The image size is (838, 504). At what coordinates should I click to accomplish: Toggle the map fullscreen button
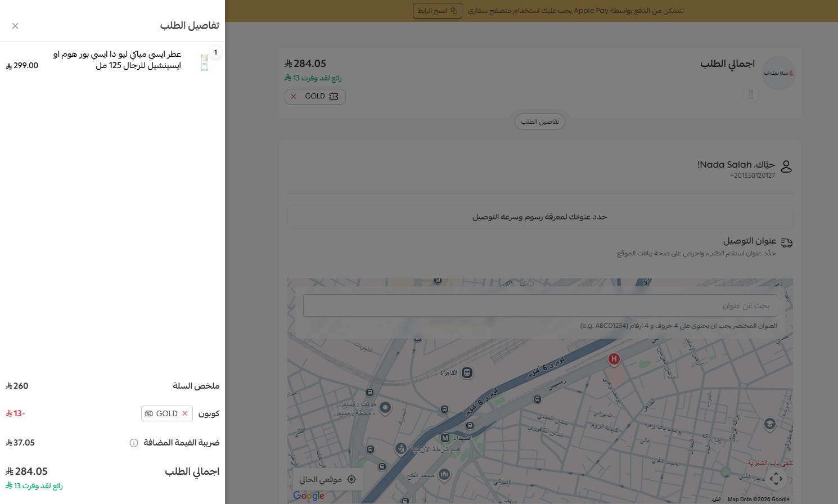[x=776, y=479]
